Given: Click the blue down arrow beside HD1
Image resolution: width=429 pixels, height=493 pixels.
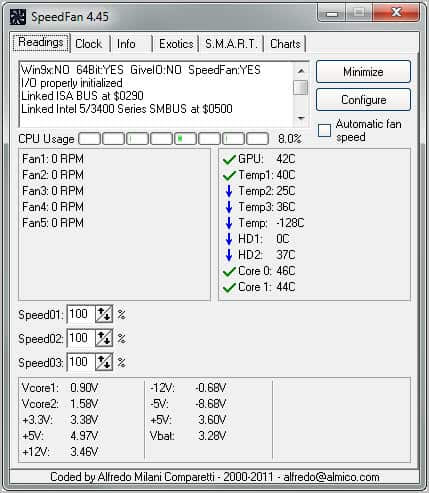Looking at the screenshot, I should (x=229, y=239).
